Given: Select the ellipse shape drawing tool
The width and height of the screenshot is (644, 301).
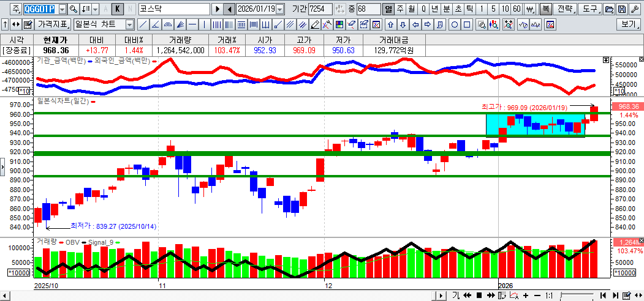Looking at the screenshot, I should 455,24.
